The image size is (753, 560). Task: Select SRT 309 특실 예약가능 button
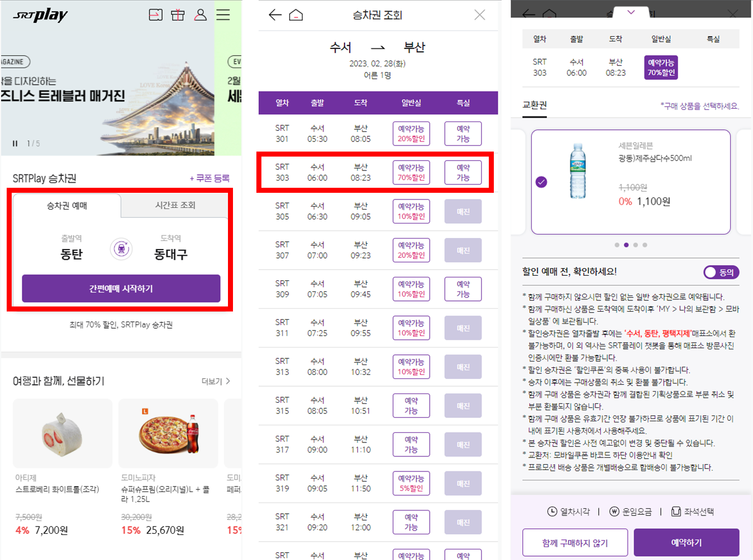(x=463, y=289)
